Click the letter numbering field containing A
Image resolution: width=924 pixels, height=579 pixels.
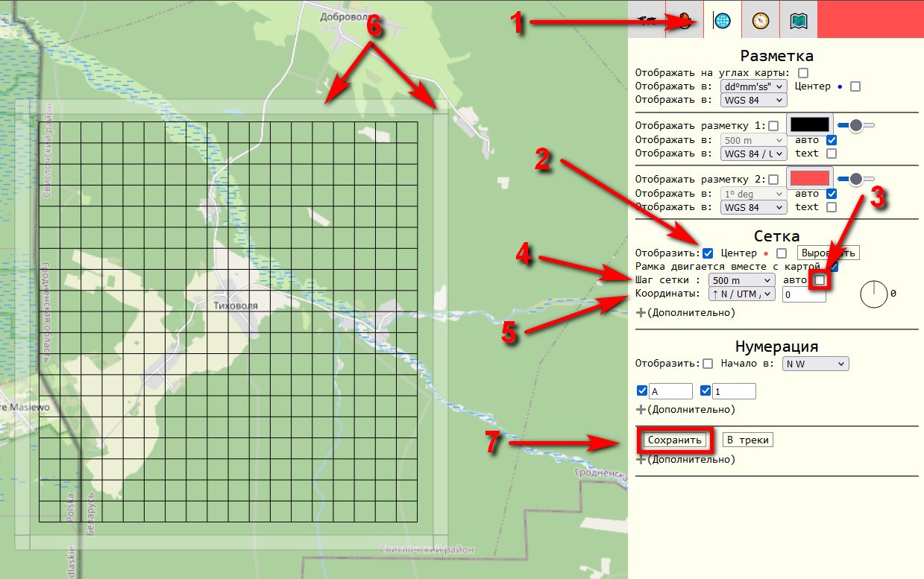click(670, 391)
